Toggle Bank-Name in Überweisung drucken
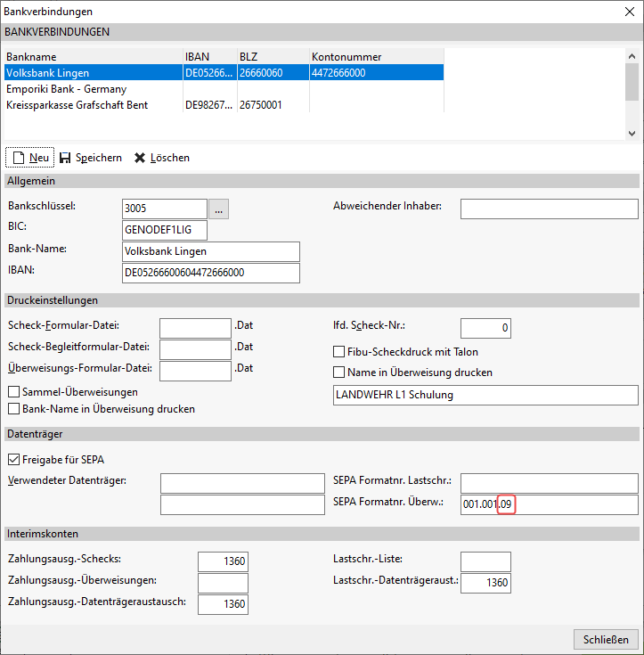 point(14,409)
